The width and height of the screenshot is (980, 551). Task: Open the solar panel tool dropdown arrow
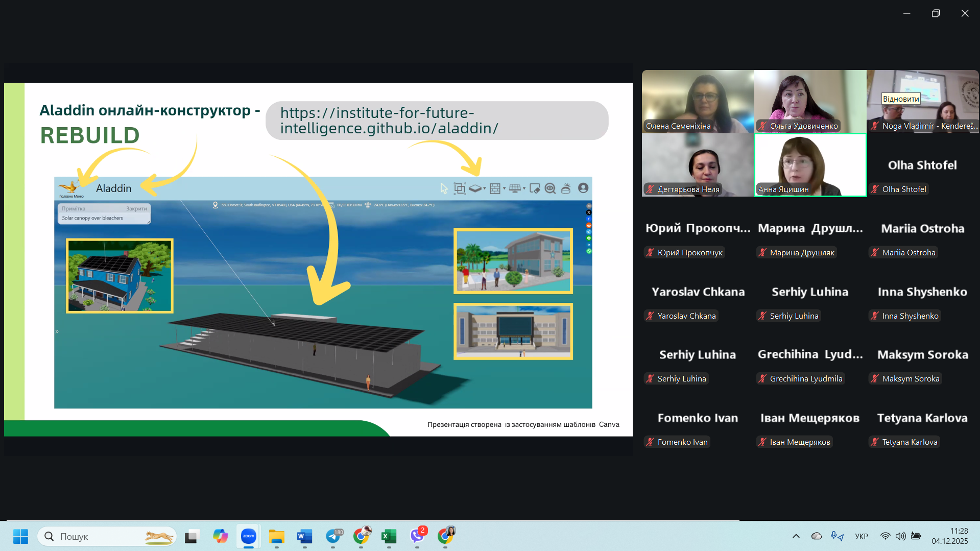524,188
